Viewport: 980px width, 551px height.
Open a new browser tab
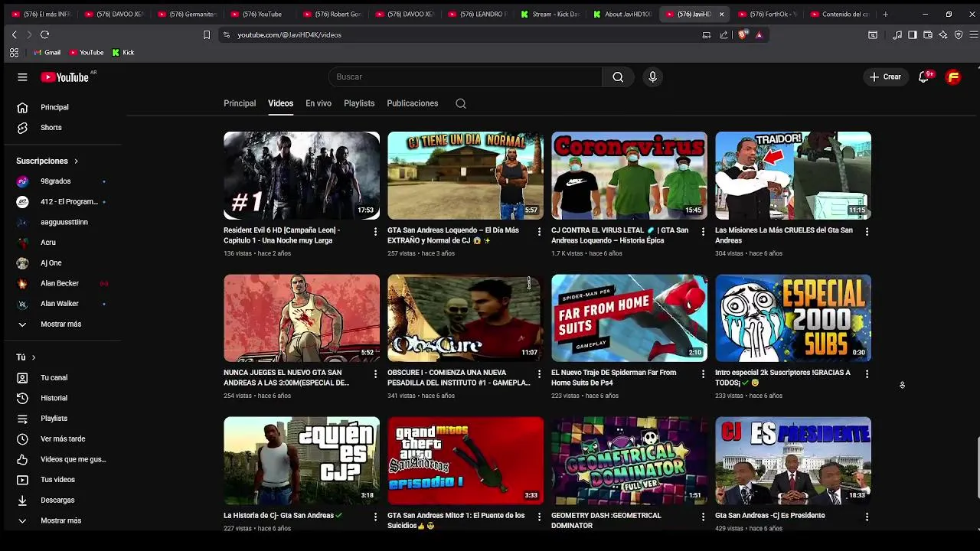click(886, 14)
